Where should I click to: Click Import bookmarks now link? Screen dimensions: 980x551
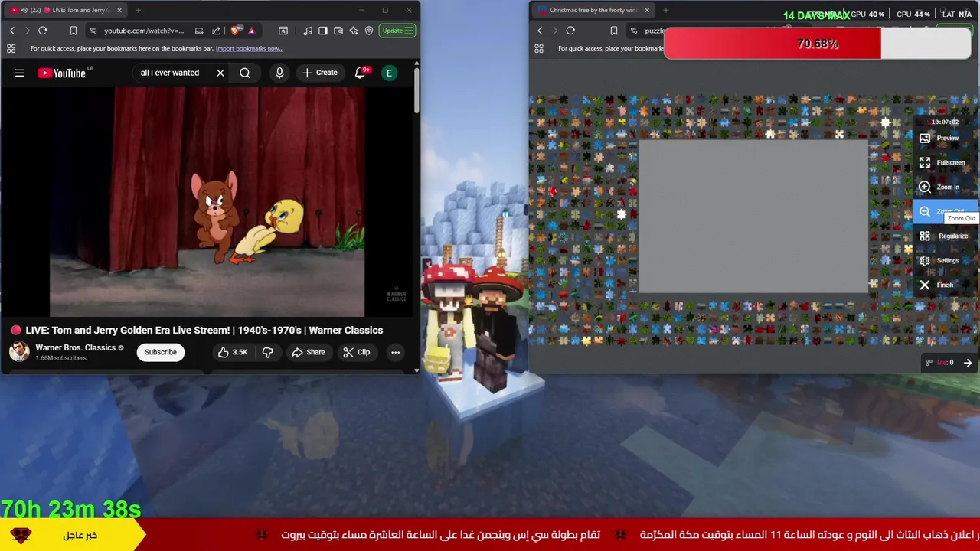point(249,48)
